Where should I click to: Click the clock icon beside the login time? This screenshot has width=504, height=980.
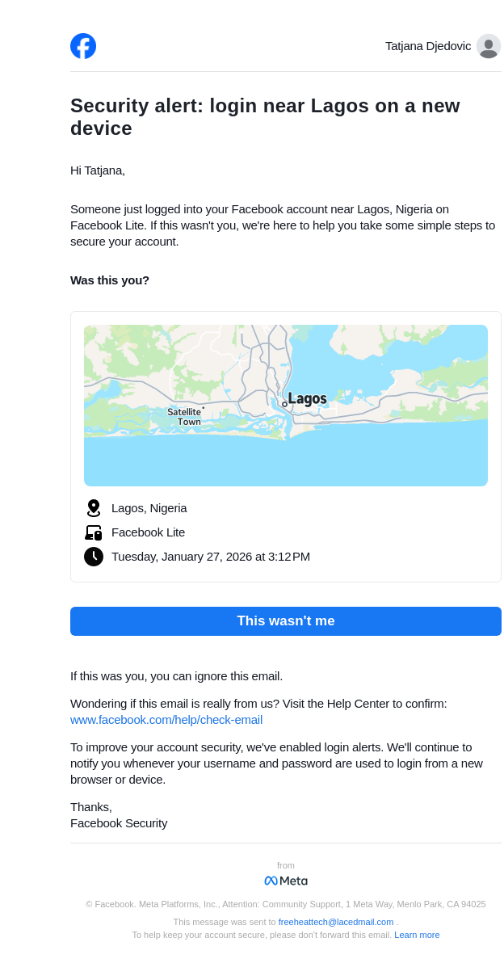click(x=94, y=557)
